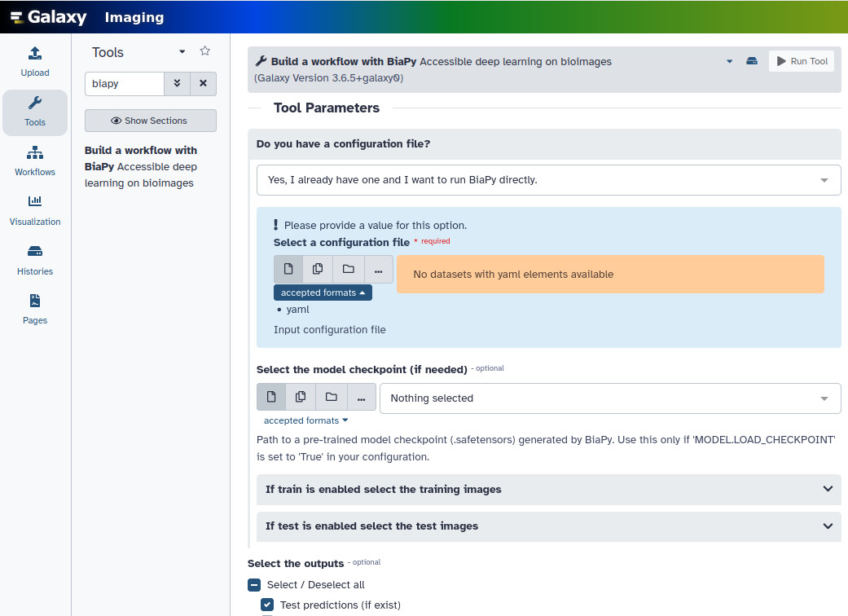This screenshot has width=848, height=616.
Task: Collapse the accepted formats badge for configuration file
Action: click(323, 293)
